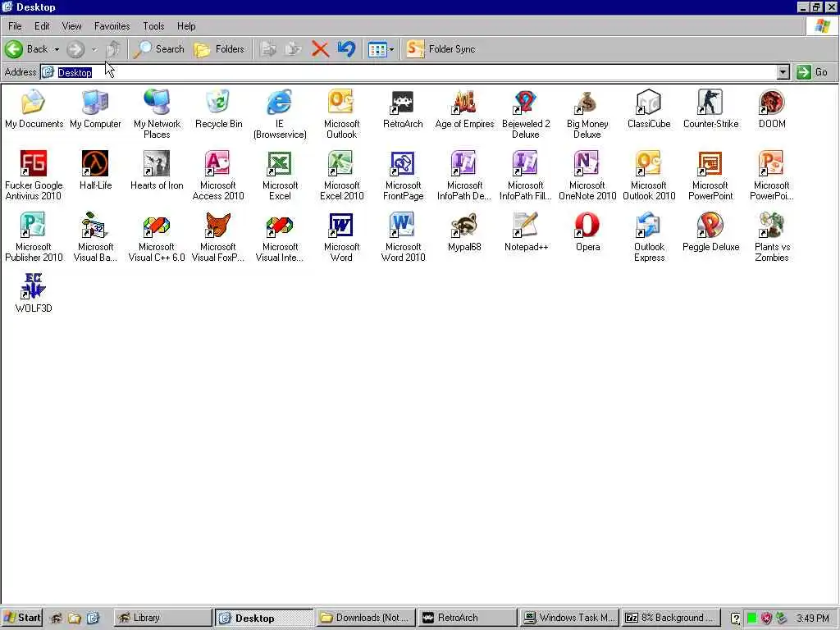Image resolution: width=840 pixels, height=630 pixels.
Task: Select the Bejeweled 2 Deluxe shortcut
Action: [x=526, y=114]
